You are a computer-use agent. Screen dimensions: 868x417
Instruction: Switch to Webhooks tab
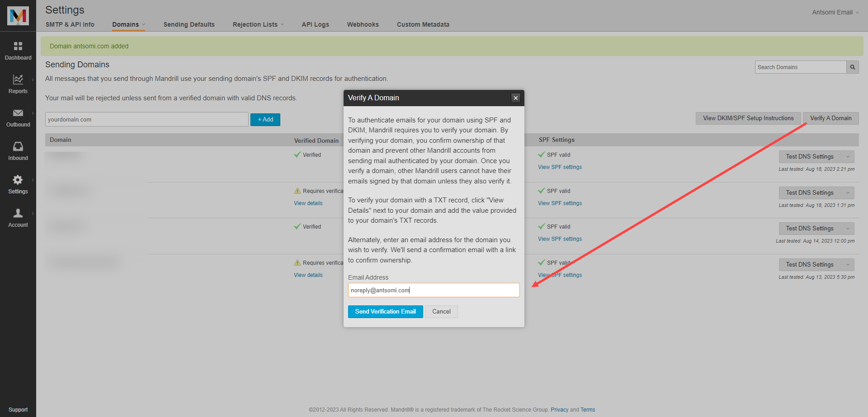tap(363, 24)
